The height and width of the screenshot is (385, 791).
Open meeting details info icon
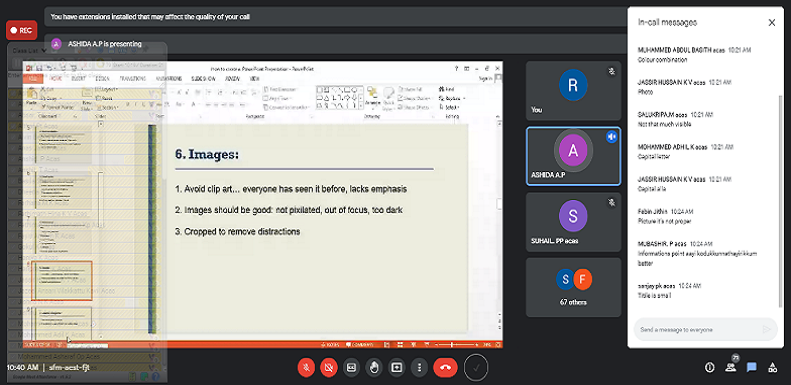(710, 367)
